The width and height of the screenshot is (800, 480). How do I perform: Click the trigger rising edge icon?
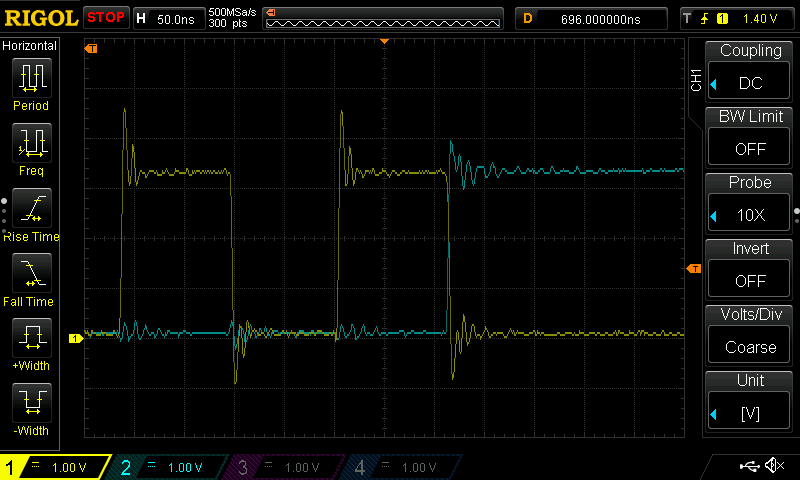[705, 19]
